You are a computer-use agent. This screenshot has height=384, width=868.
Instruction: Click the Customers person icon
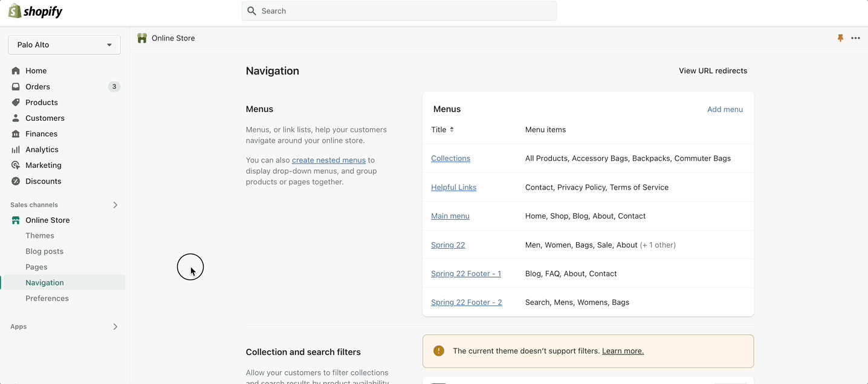16,118
